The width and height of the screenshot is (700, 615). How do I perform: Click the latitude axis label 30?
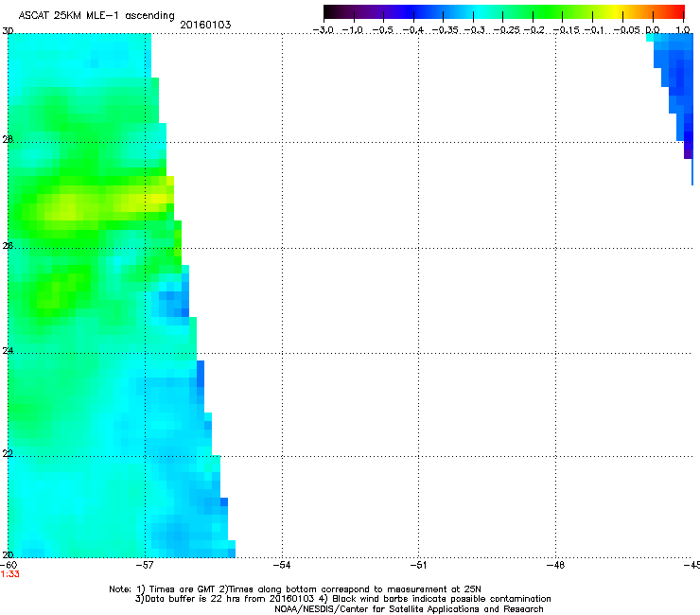coord(8,31)
